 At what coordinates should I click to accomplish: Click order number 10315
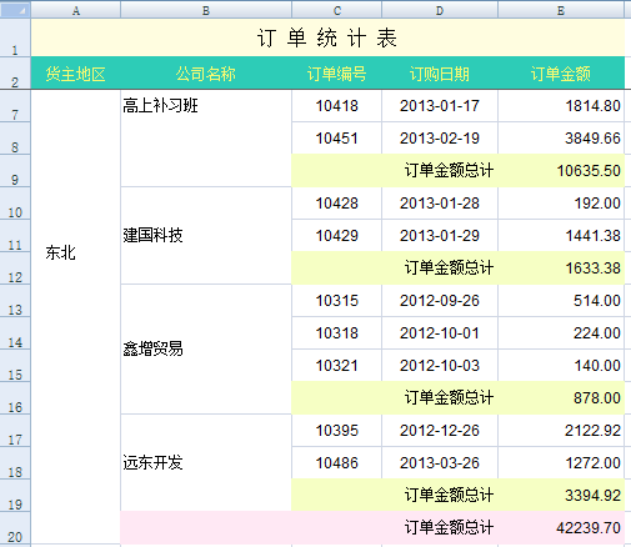point(337,301)
